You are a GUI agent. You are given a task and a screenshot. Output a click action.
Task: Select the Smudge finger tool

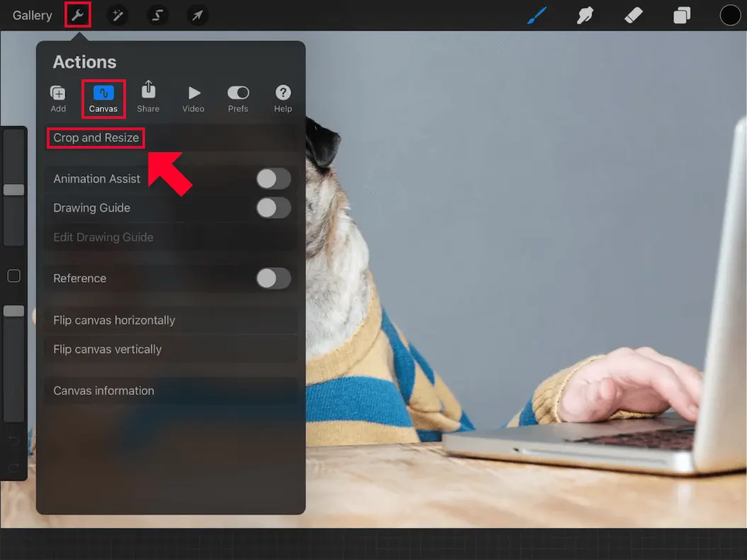[585, 16]
